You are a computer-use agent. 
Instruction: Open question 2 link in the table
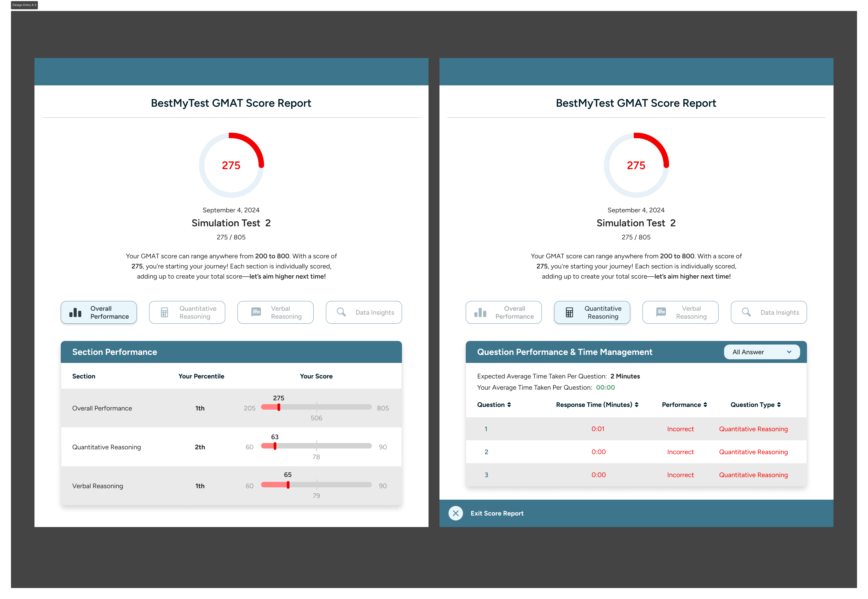[x=486, y=452]
